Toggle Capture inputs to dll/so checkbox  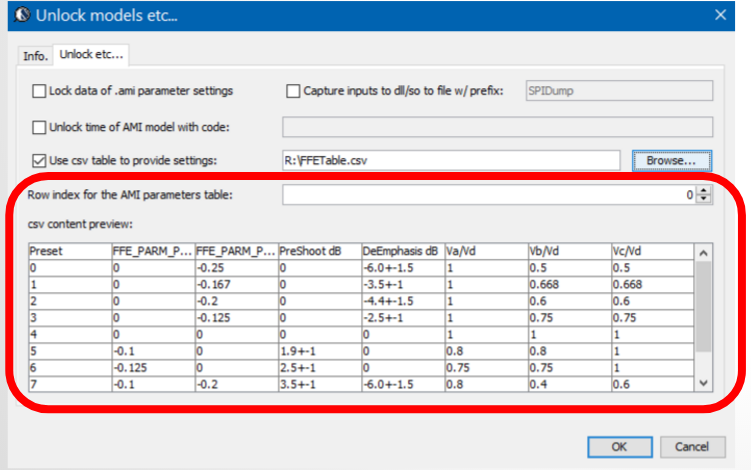point(293,91)
